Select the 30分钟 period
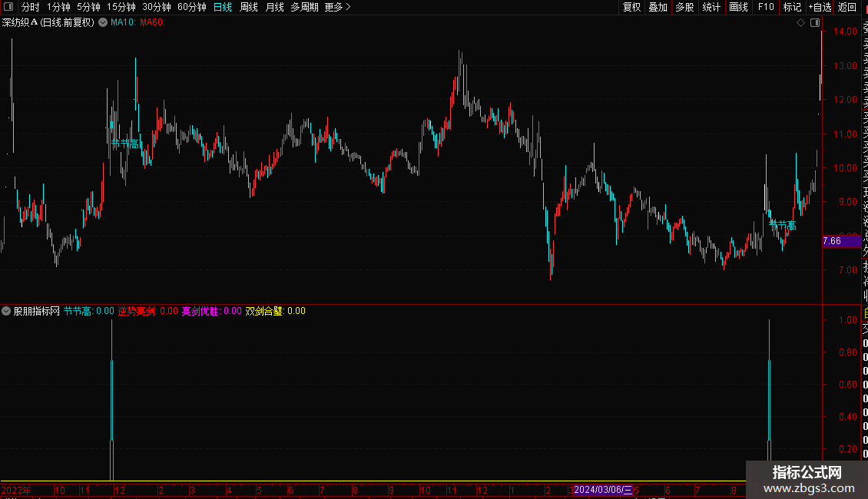Screen dimensions: 868x499 click(x=157, y=7)
